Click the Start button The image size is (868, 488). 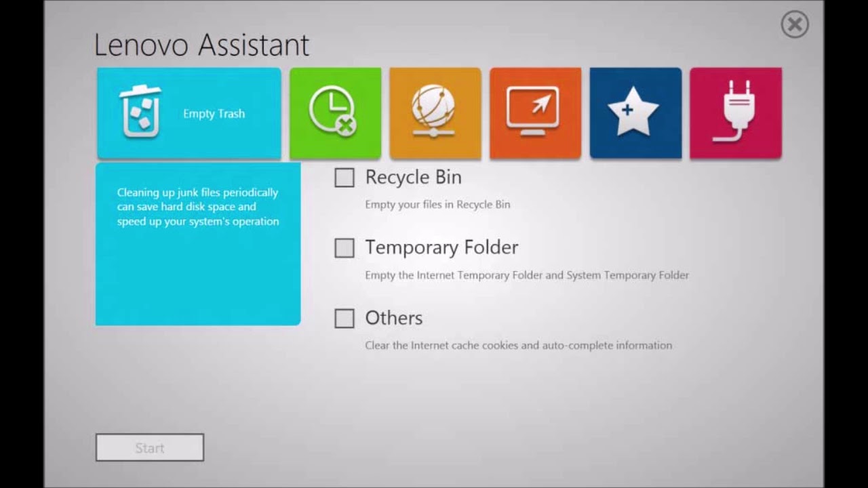point(150,448)
